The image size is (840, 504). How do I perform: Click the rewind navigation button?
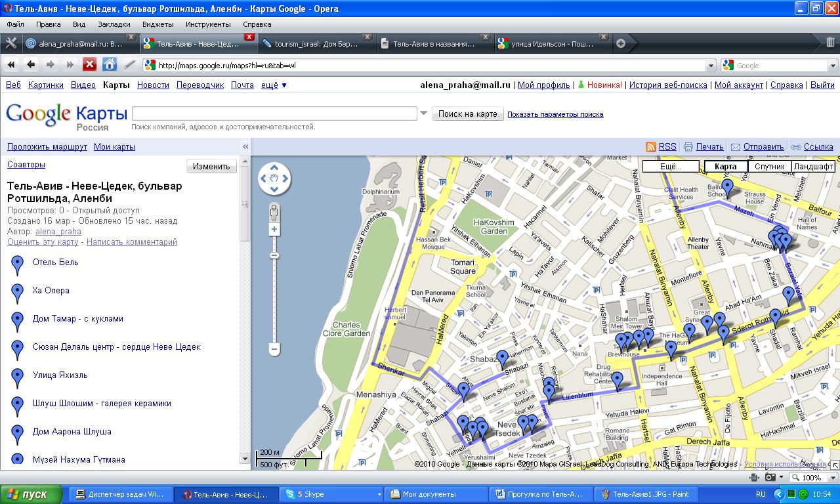point(11,64)
